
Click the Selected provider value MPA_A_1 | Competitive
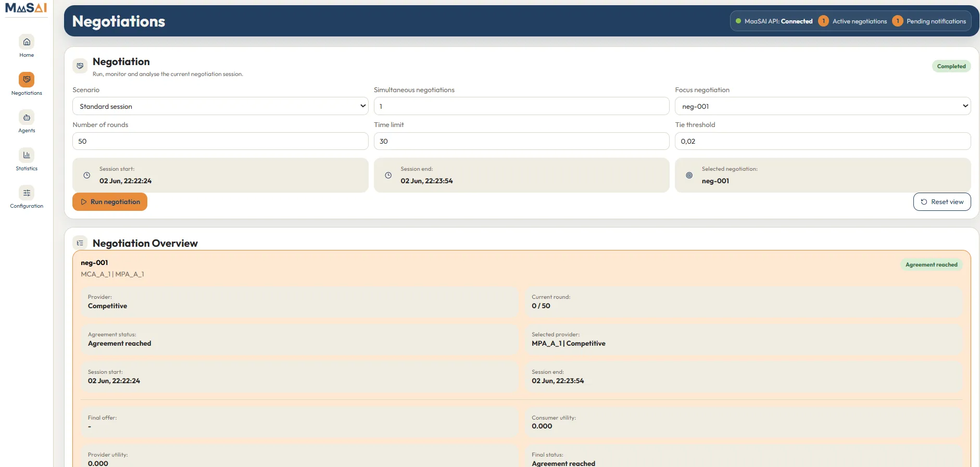tap(569, 344)
